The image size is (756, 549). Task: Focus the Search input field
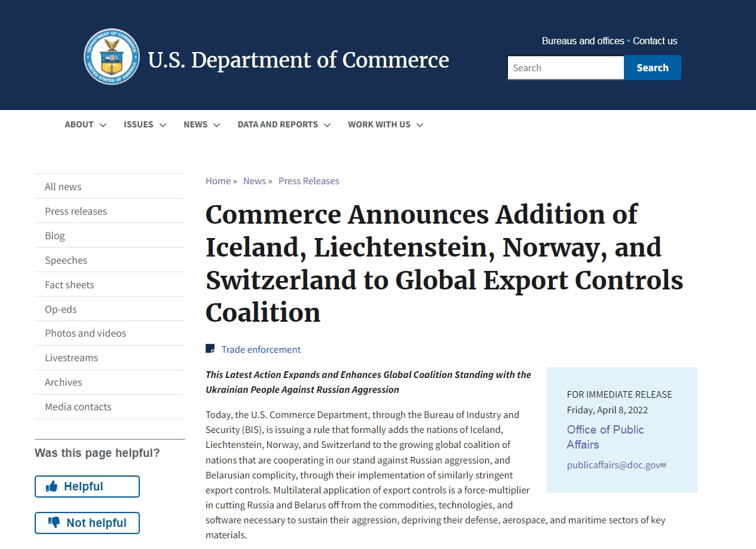[565, 68]
